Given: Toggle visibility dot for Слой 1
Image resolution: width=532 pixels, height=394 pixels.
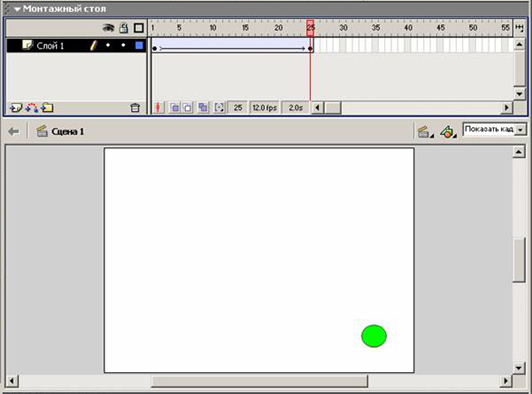Looking at the screenshot, I should pyautogui.click(x=108, y=45).
